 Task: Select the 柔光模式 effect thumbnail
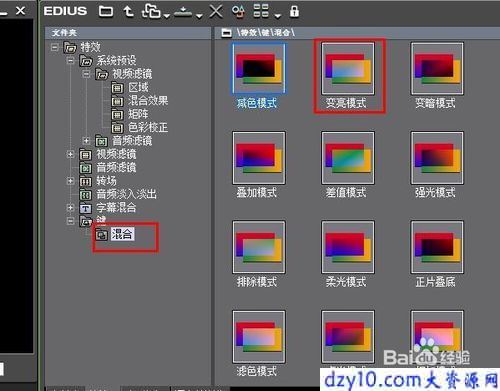point(348,247)
